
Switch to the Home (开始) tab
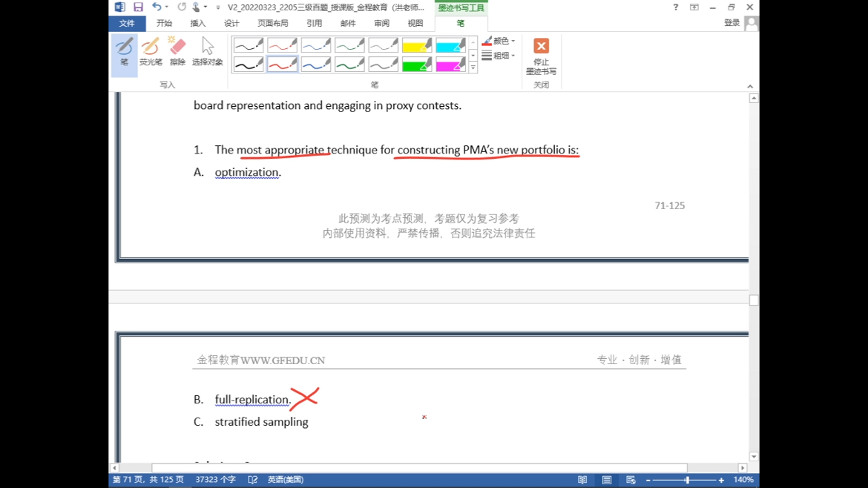click(165, 23)
